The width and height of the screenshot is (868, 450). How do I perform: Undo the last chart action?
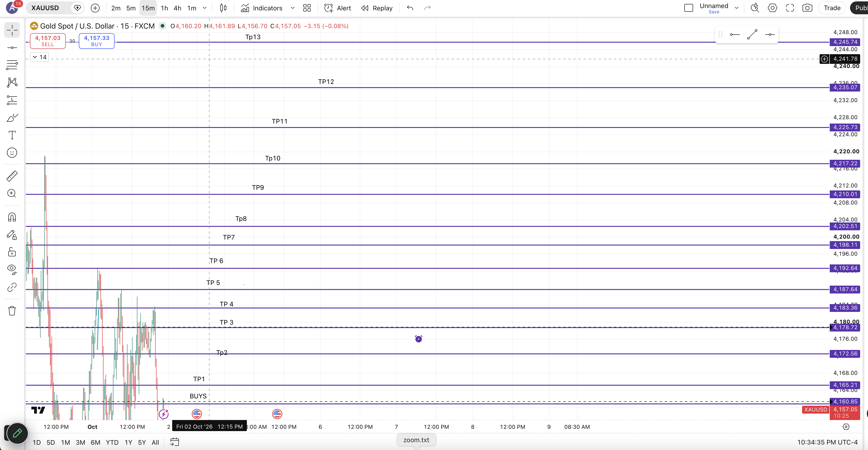[410, 8]
